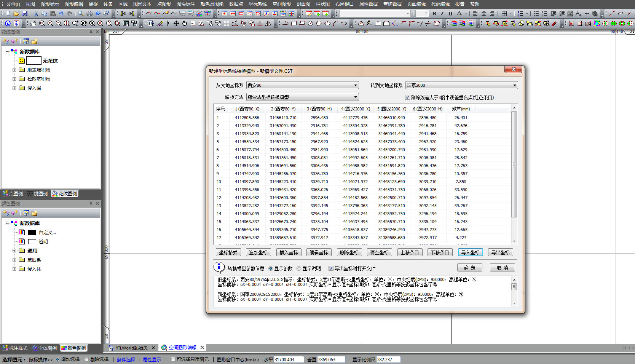The image size is (635, 364).
Task: Switch to 线图例 tab
Action: point(38,193)
